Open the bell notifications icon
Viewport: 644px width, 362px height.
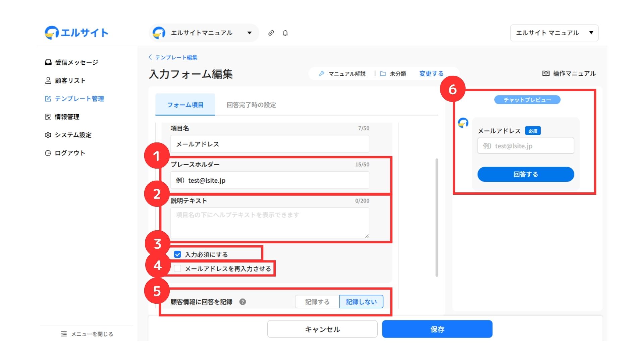click(285, 33)
